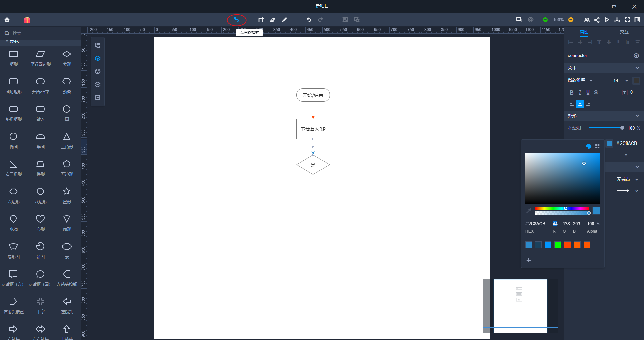Open the line style dropdown

click(x=616, y=155)
